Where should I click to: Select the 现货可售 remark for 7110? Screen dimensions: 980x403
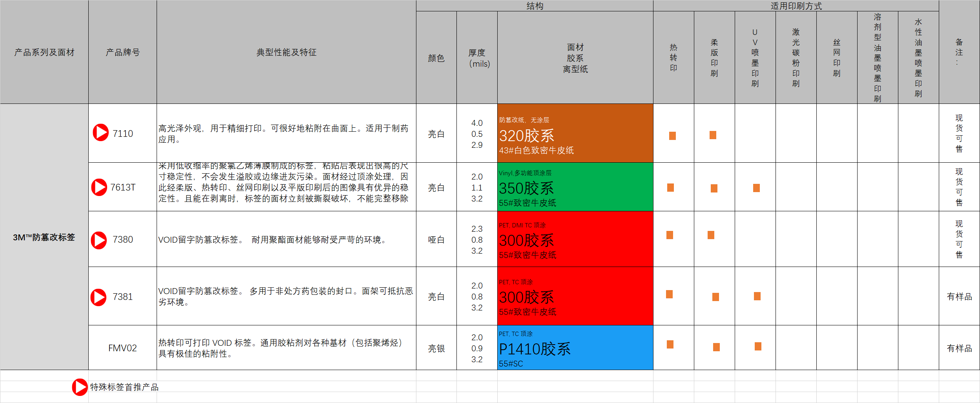[x=959, y=133]
